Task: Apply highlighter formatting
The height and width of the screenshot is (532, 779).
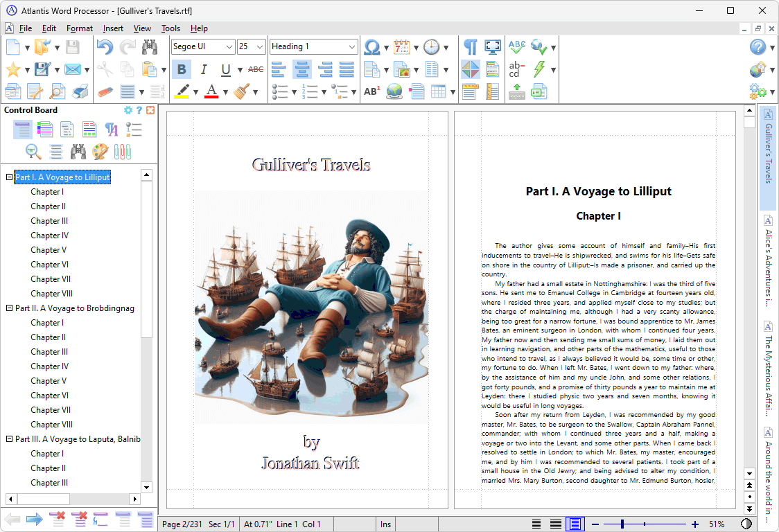Action: [182, 91]
